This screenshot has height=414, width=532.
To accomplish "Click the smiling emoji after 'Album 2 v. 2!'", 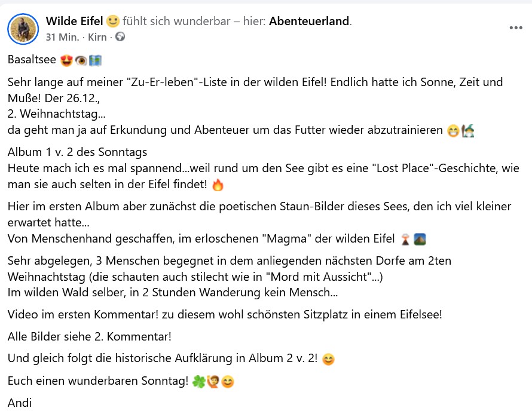I will pyautogui.click(x=328, y=359).
